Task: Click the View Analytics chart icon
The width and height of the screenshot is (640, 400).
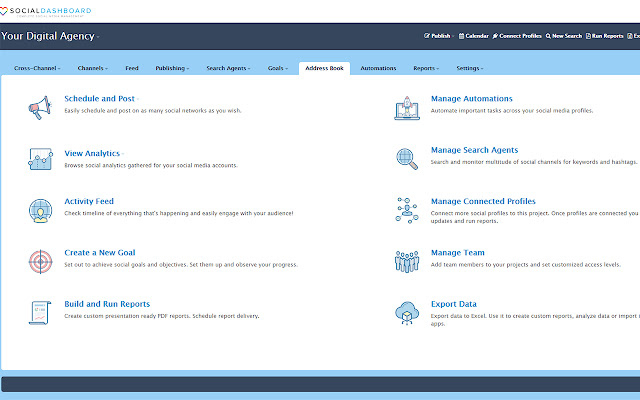Action: tap(40, 158)
